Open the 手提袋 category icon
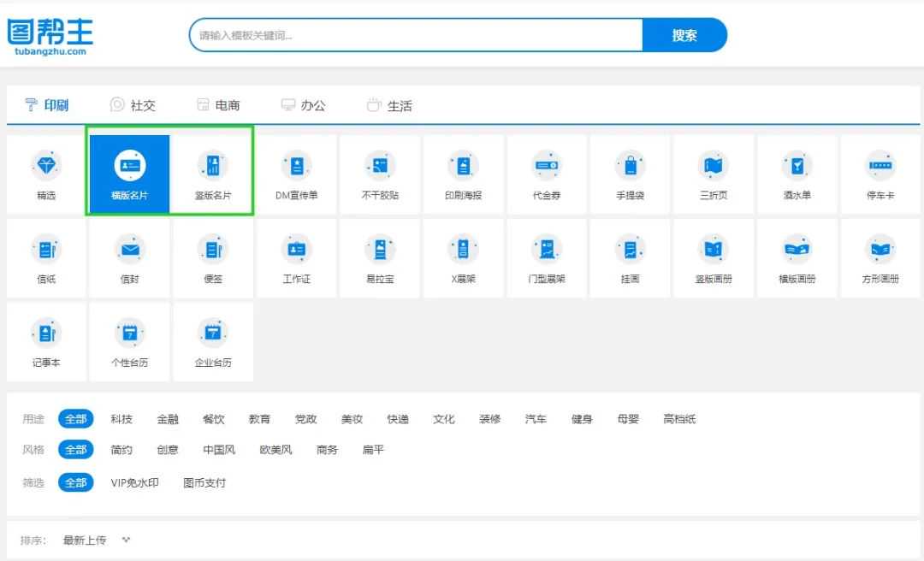This screenshot has height=561, width=924. [x=631, y=165]
